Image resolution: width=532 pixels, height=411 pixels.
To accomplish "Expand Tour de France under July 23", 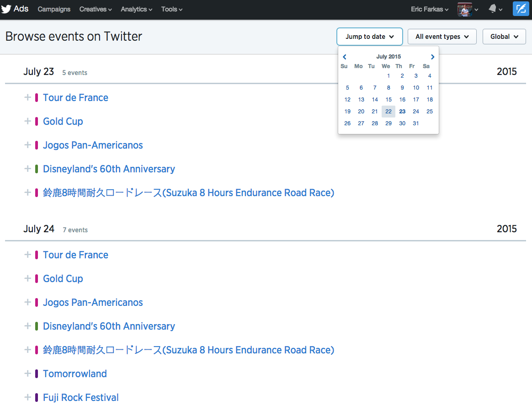I will pyautogui.click(x=27, y=97).
